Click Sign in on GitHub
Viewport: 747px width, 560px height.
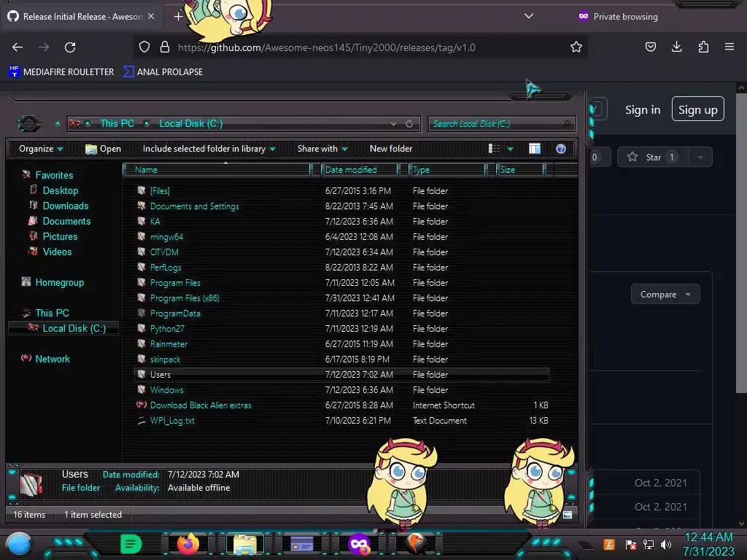click(x=643, y=110)
